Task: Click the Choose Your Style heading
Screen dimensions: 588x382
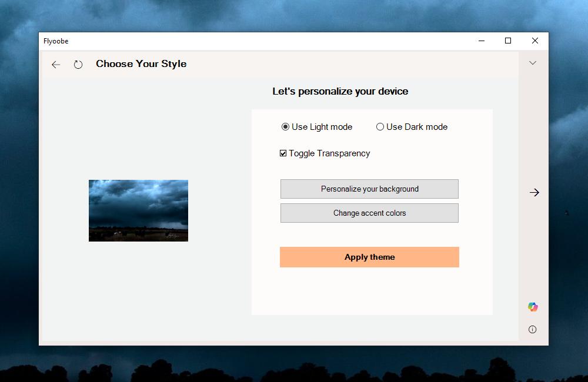Action: (x=141, y=63)
